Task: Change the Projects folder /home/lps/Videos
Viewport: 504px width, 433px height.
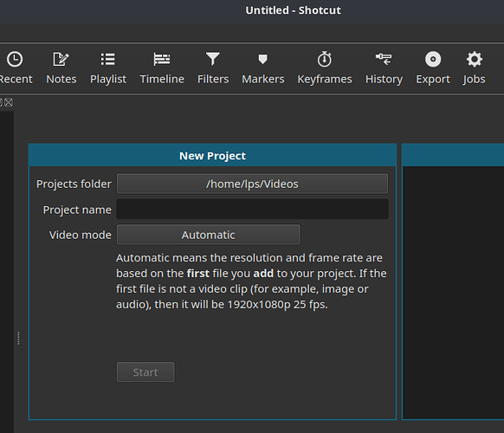Action: (252, 184)
